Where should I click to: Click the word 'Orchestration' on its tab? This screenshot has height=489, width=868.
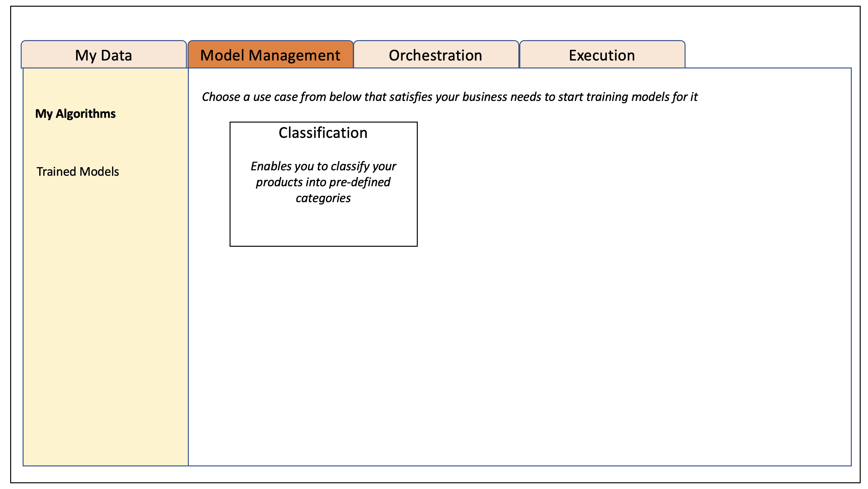436,55
